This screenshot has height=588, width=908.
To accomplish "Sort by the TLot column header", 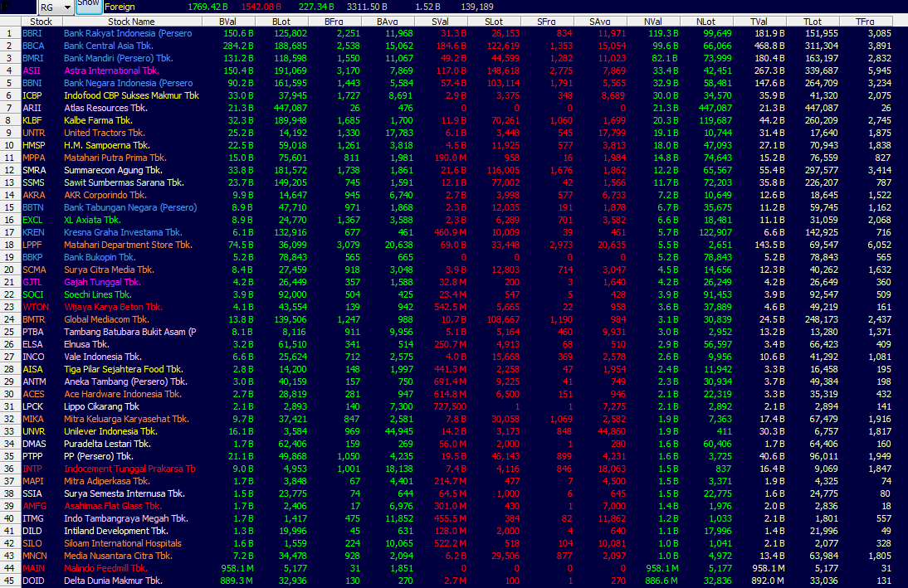I will (813, 22).
